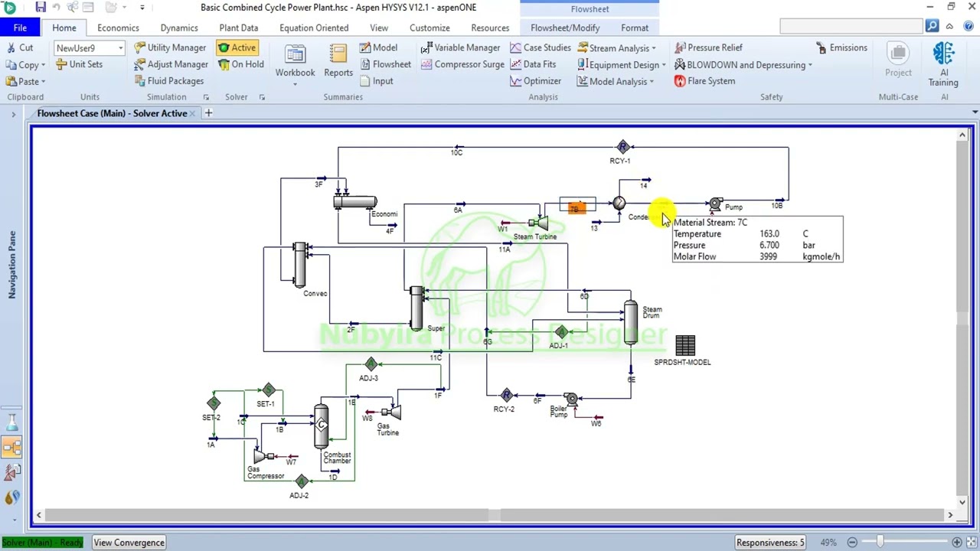Click the Save icon in title bar
This screenshot has height=551, width=980.
point(41,8)
